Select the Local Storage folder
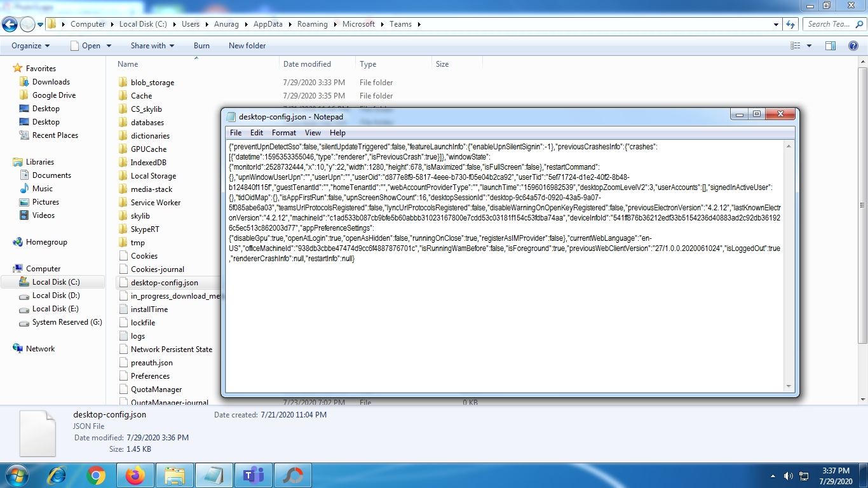The width and height of the screenshot is (868, 488). pyautogui.click(x=153, y=176)
